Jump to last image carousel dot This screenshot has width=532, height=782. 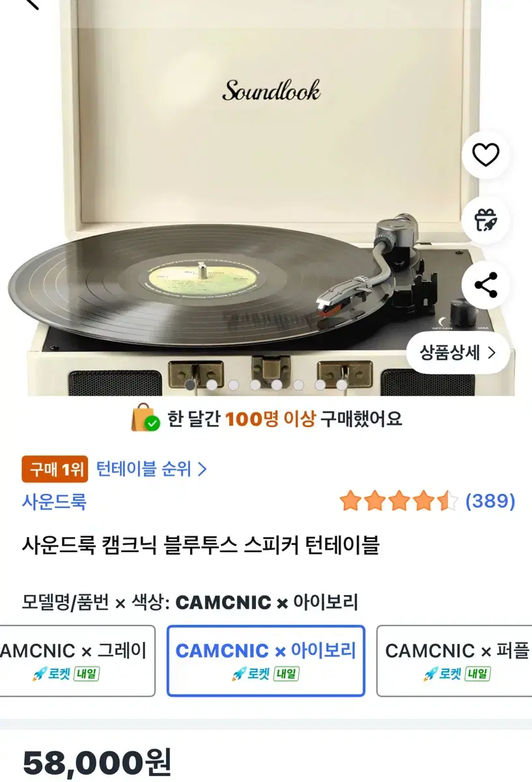pyautogui.click(x=342, y=385)
